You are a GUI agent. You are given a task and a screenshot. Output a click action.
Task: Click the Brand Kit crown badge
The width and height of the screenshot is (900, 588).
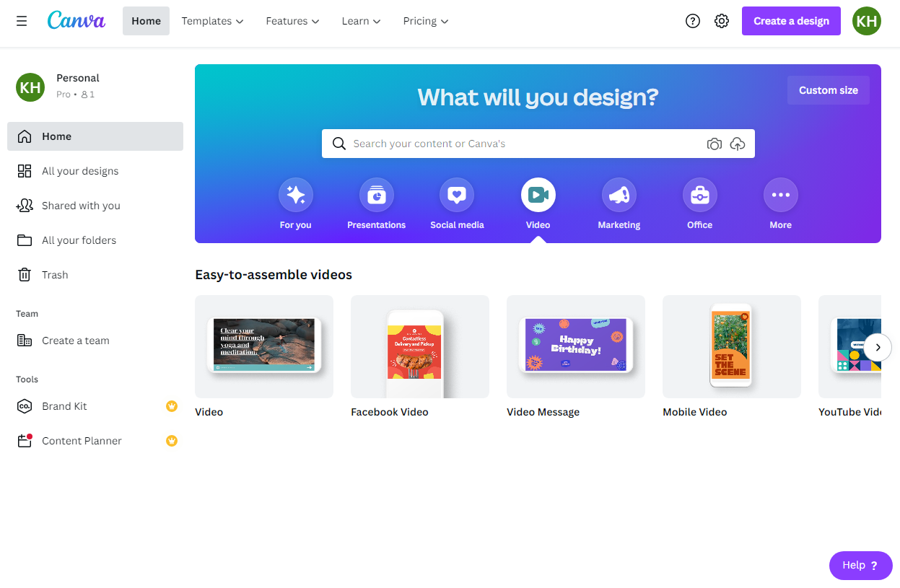[172, 406]
